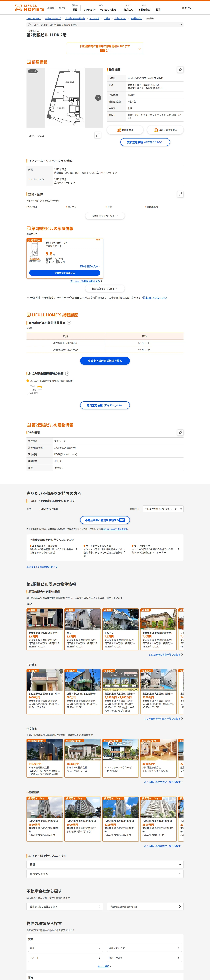
Task: Open the 物件種別 select box
Action: click(x=163, y=509)
